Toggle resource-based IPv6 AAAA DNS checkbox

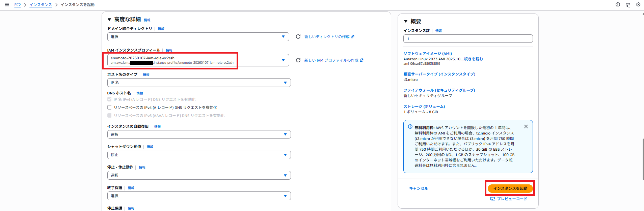pos(109,116)
